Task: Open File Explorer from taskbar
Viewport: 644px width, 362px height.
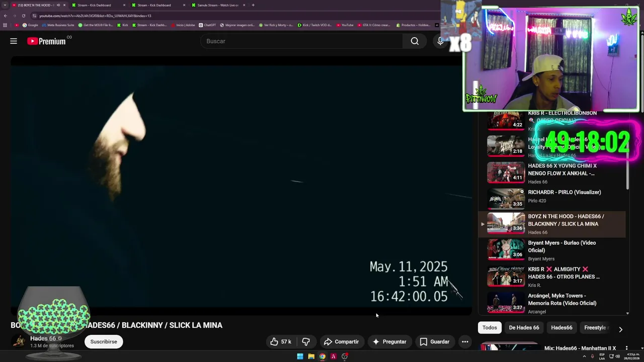Action: [x=311, y=356]
